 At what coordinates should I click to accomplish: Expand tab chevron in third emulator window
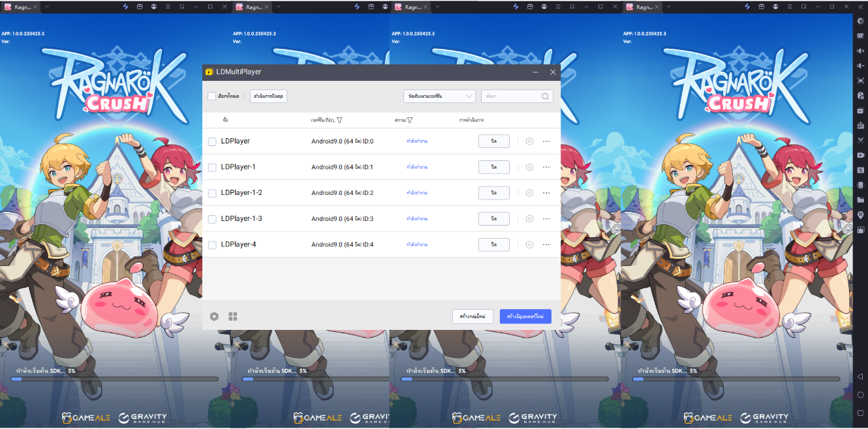click(437, 7)
